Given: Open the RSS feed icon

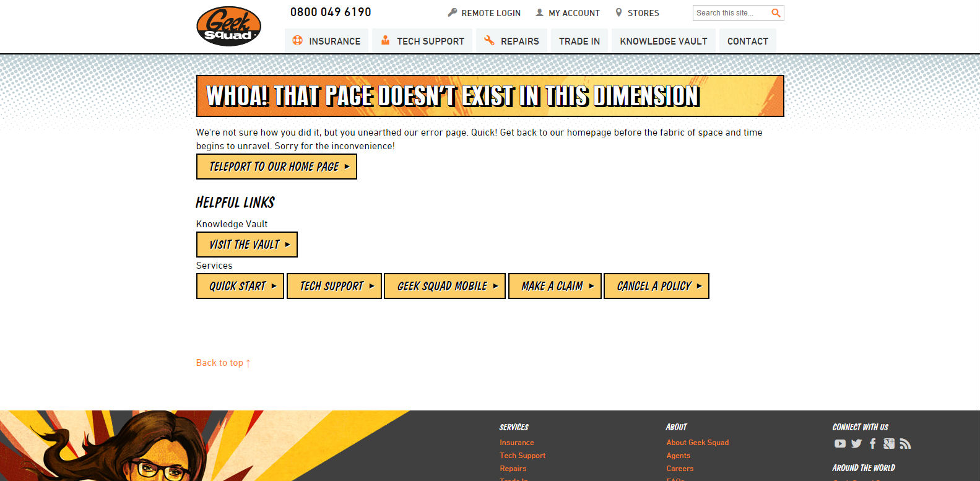Looking at the screenshot, I should coord(905,444).
